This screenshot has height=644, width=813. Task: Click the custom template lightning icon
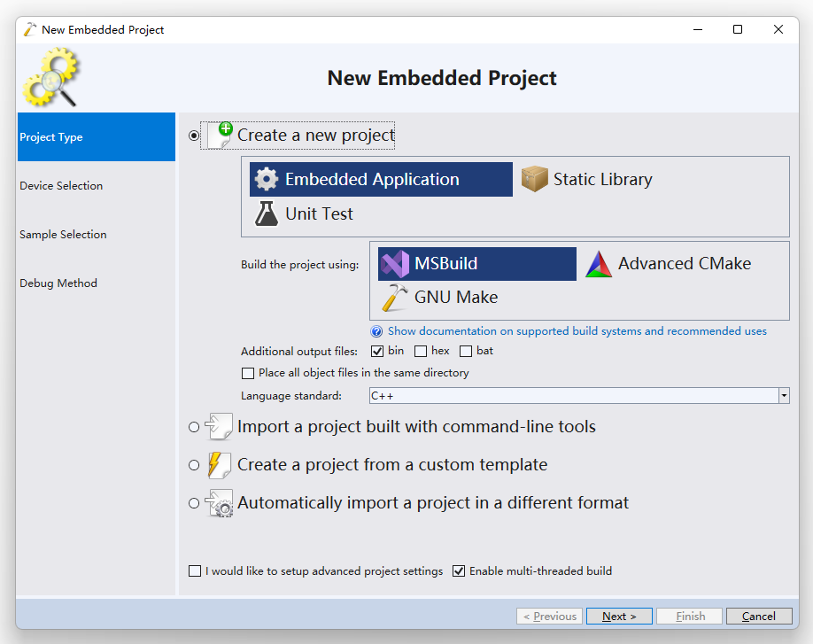(219, 464)
